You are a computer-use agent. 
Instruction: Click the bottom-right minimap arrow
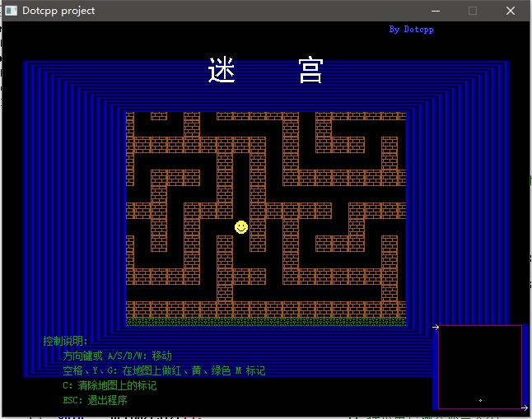525,407
